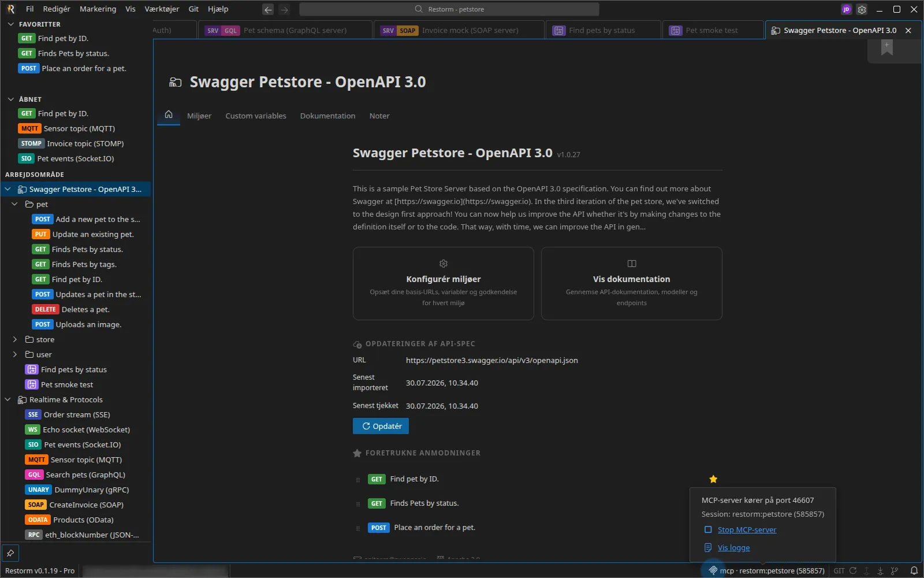
Task: Expand the store folder
Action: point(15,339)
